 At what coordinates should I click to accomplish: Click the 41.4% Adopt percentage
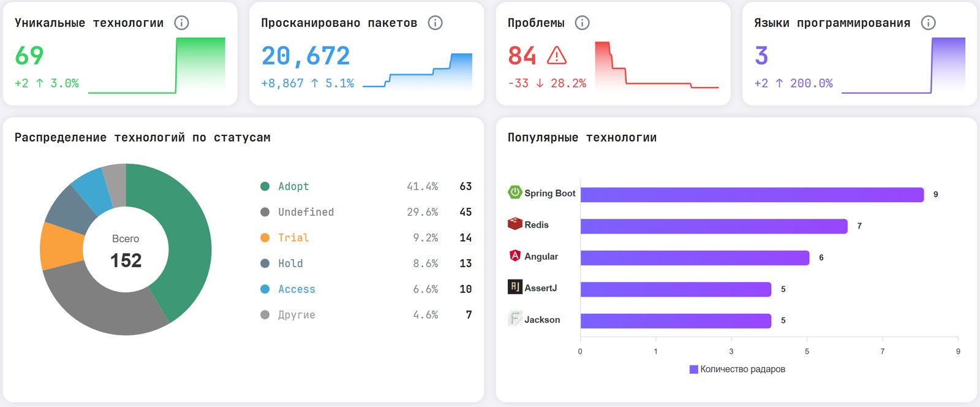click(x=423, y=186)
